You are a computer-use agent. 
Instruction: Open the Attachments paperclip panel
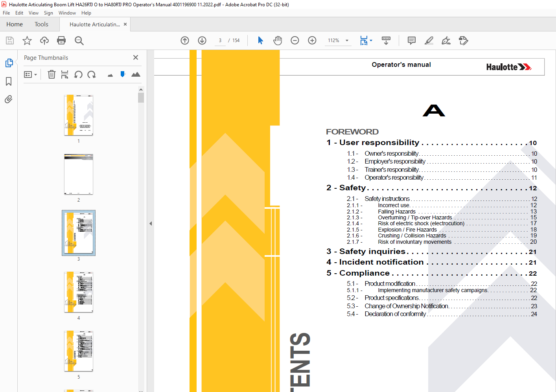[9, 99]
